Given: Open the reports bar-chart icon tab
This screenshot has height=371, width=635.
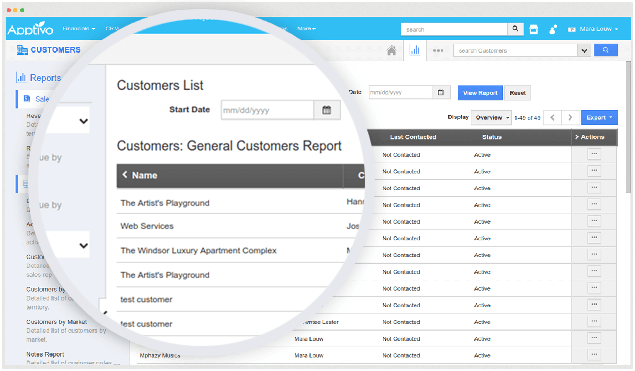Looking at the screenshot, I should [415, 51].
